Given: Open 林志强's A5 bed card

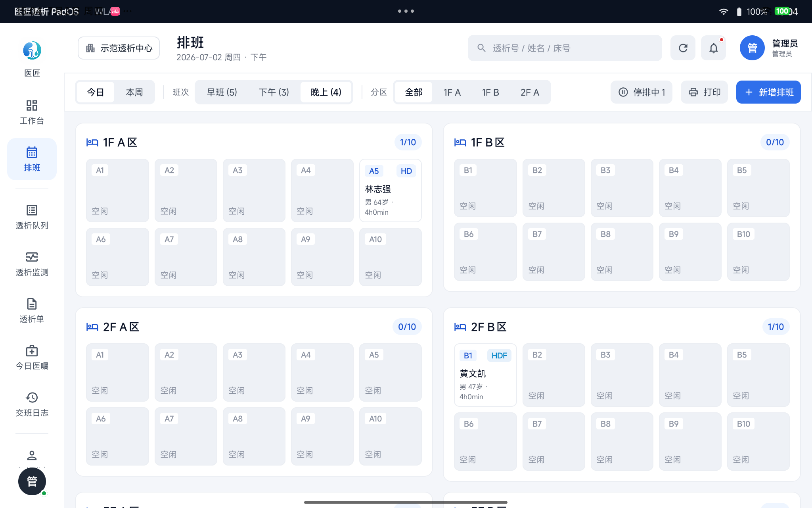Looking at the screenshot, I should [x=391, y=190].
